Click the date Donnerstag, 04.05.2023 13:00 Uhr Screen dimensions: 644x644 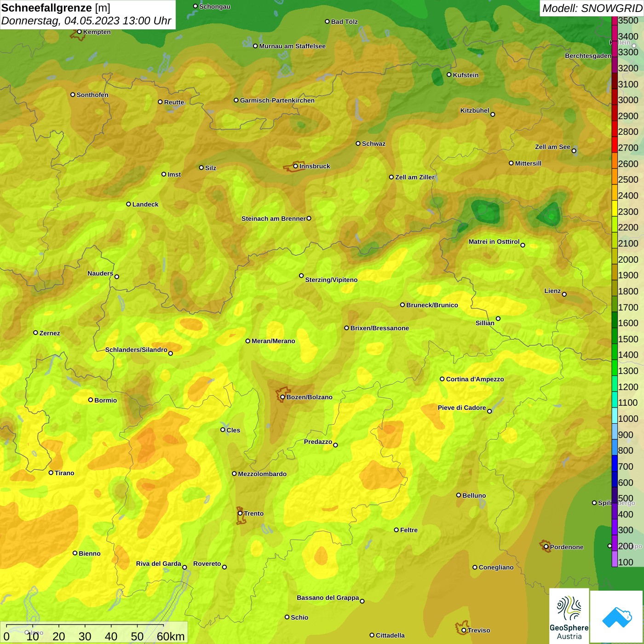click(86, 21)
